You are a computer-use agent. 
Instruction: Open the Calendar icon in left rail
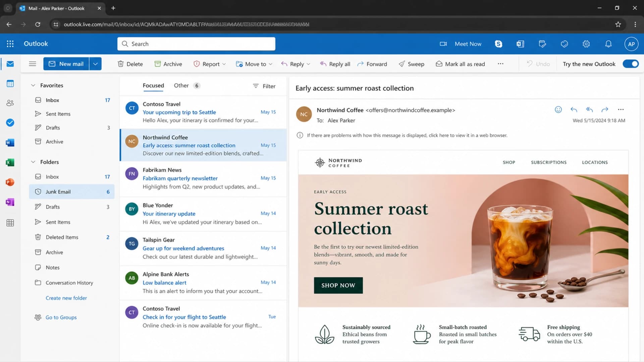pos(10,83)
